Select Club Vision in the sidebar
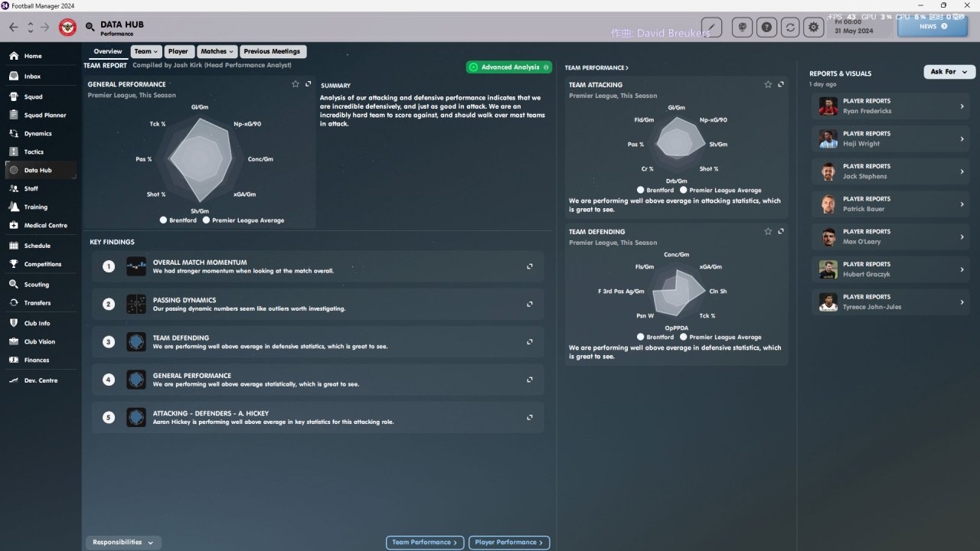980x551 pixels. pyautogui.click(x=41, y=342)
